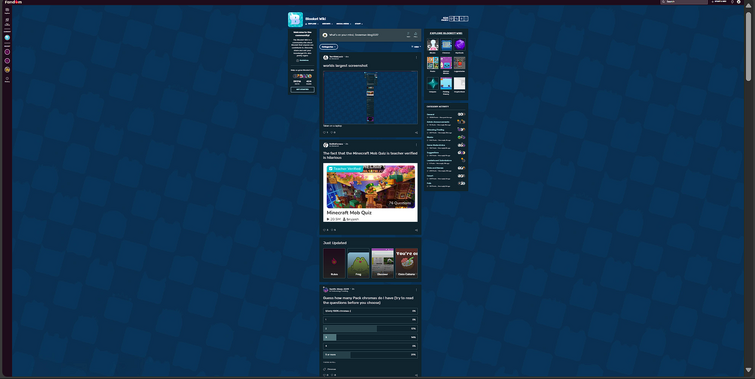Select the first poll option bar
The height and width of the screenshot is (379, 755).
370,311
